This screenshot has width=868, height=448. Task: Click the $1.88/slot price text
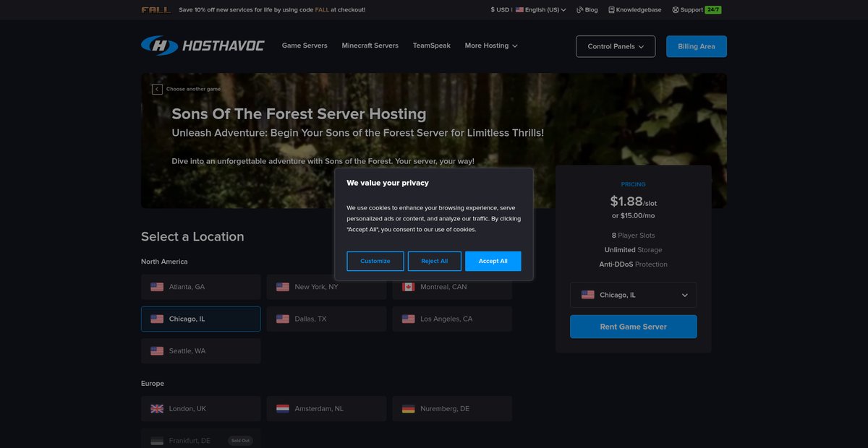(x=634, y=202)
